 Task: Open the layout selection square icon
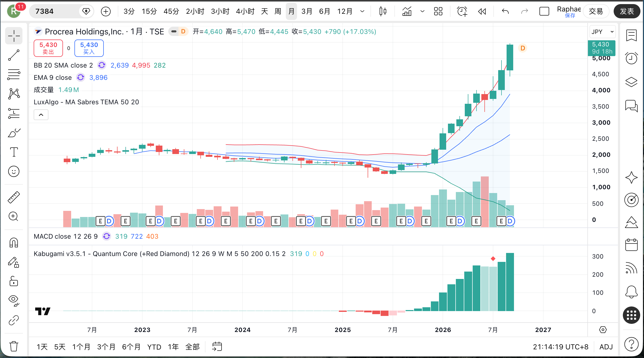pyautogui.click(x=544, y=11)
